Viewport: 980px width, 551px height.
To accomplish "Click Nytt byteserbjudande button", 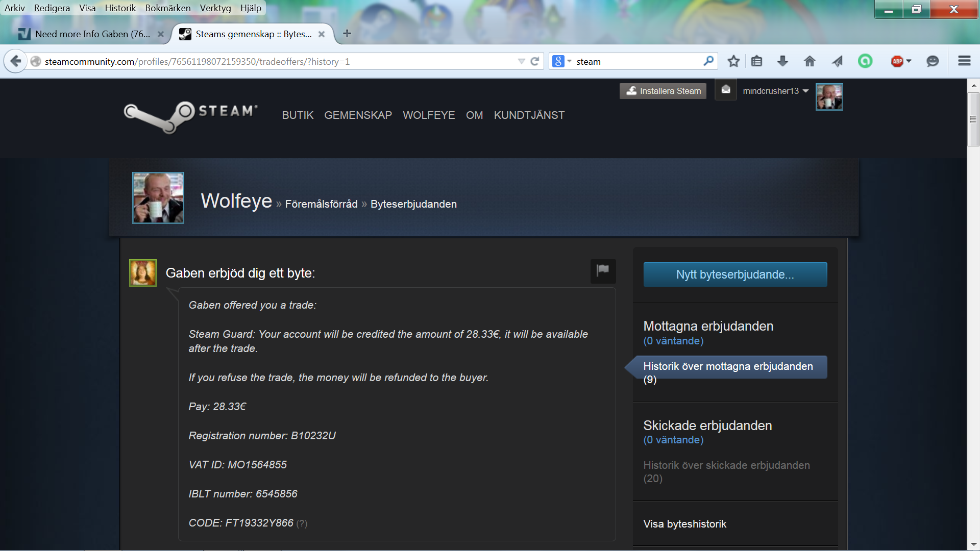I will (735, 274).
